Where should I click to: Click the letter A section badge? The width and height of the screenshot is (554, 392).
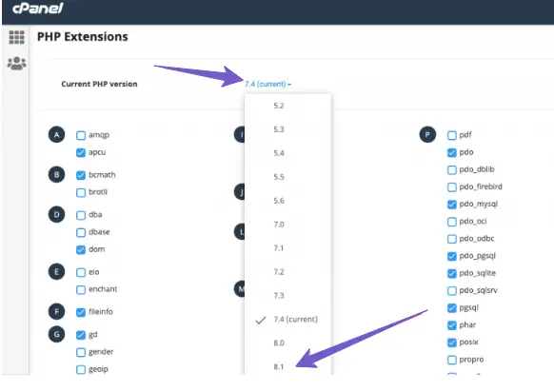point(56,134)
